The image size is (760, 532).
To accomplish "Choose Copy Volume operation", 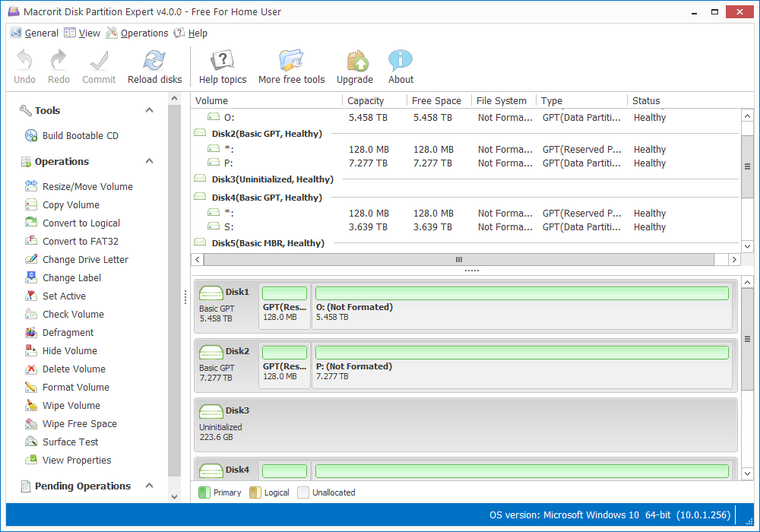I will (62, 205).
